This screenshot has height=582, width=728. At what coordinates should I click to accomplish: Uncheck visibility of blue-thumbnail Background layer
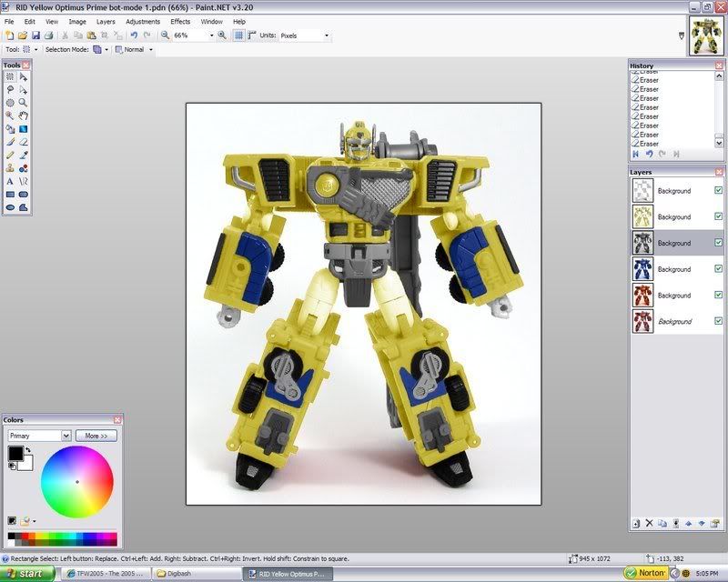pos(718,268)
